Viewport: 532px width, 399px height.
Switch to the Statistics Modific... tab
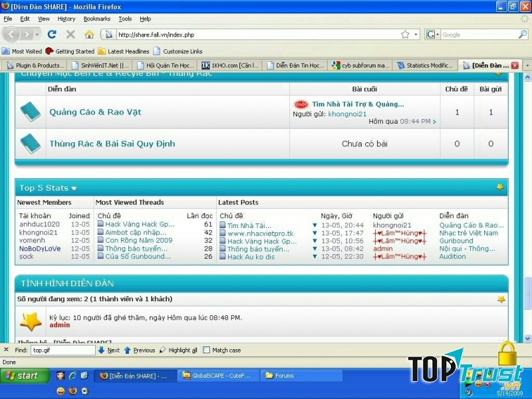[424, 65]
